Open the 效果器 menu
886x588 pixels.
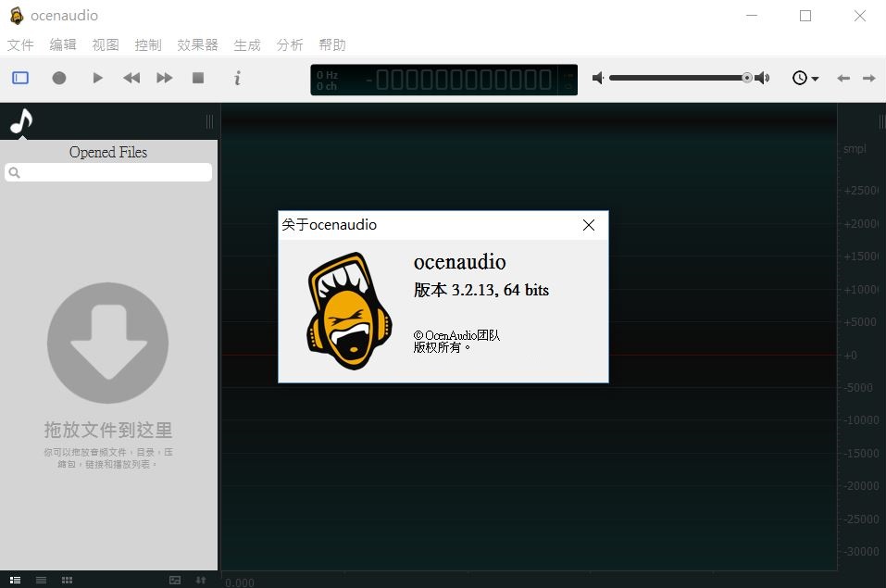[197, 44]
